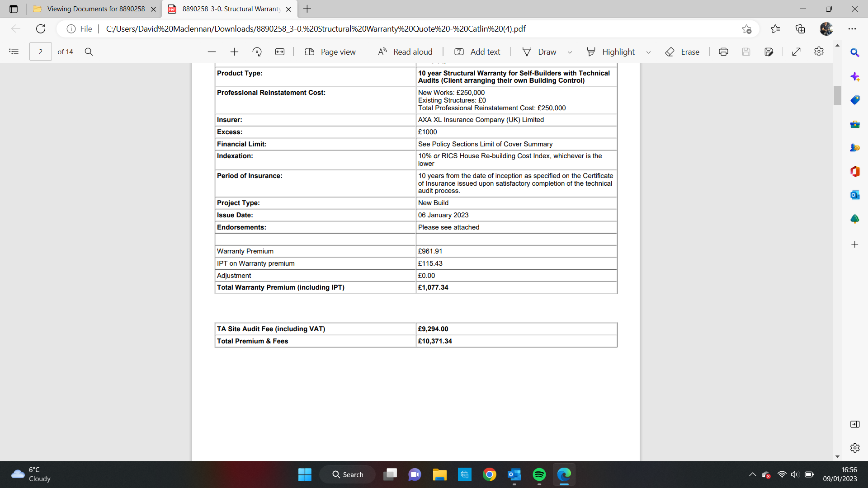
Task: Show hidden system tray icons
Action: pos(752,474)
